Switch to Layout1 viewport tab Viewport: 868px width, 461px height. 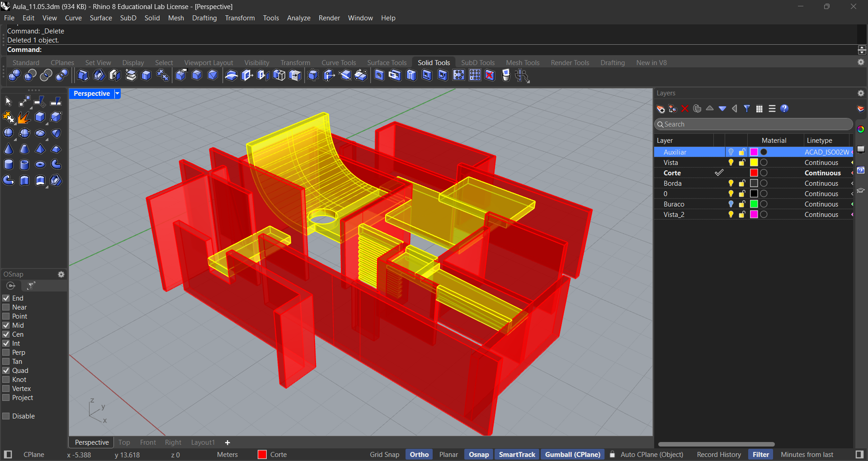click(x=203, y=442)
